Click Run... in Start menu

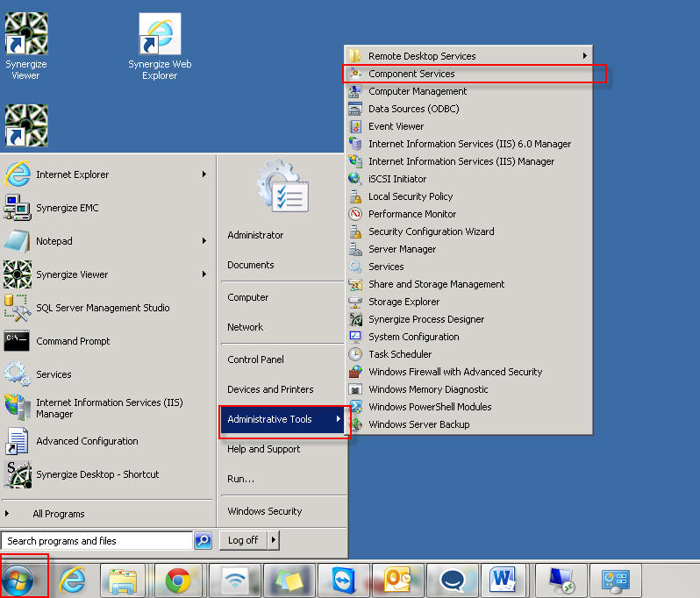pos(240,479)
